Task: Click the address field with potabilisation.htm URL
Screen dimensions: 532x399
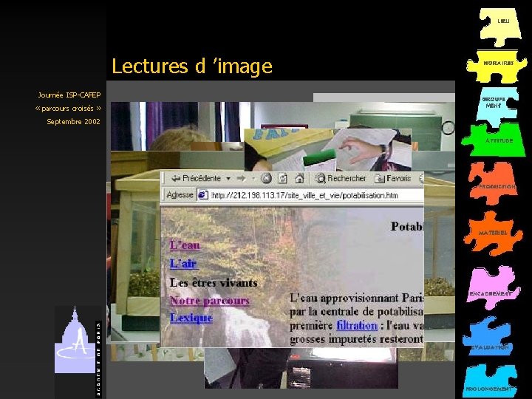Action: (x=310, y=195)
